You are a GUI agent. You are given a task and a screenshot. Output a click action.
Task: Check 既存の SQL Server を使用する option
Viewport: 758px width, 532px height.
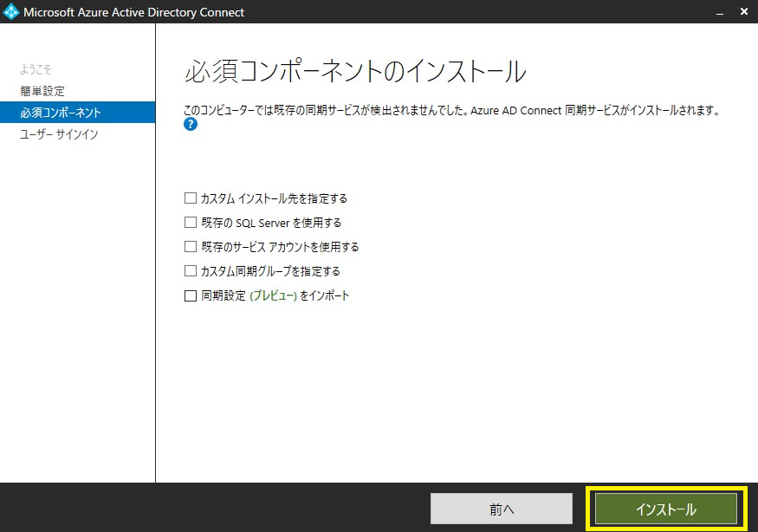(191, 223)
